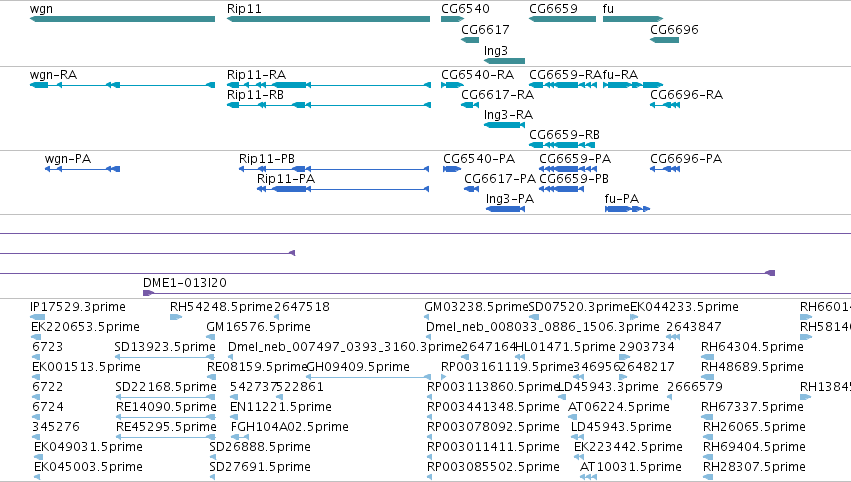Click the GH09409.5prime EST label
This screenshot has height=482, width=851.
358,367
